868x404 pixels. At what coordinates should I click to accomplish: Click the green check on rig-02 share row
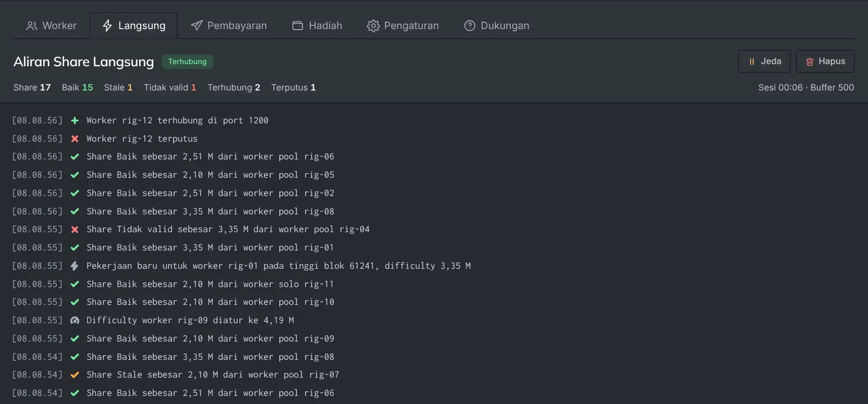point(75,193)
